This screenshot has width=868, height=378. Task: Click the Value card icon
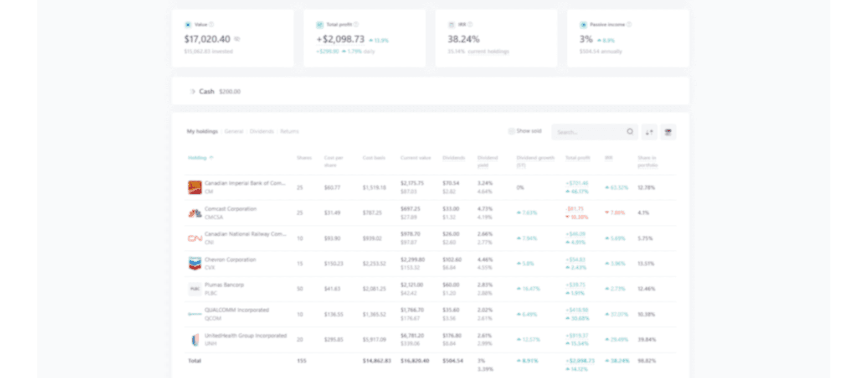coord(188,25)
